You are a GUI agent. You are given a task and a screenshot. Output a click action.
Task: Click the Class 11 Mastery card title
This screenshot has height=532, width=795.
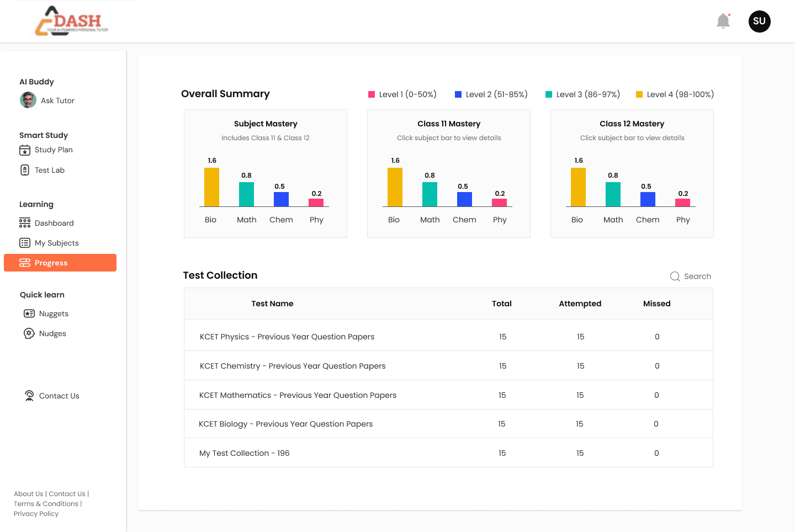pos(449,124)
